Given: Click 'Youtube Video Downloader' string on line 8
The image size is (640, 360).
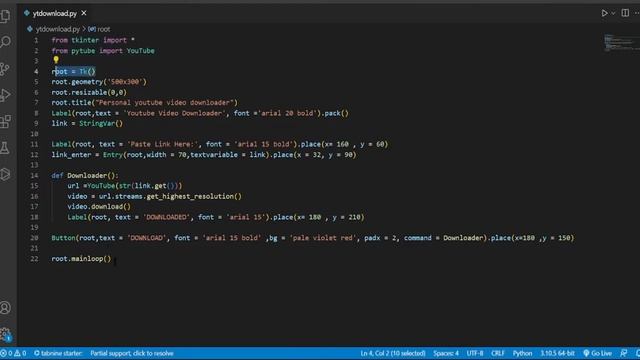Looking at the screenshot, I should (174, 113).
